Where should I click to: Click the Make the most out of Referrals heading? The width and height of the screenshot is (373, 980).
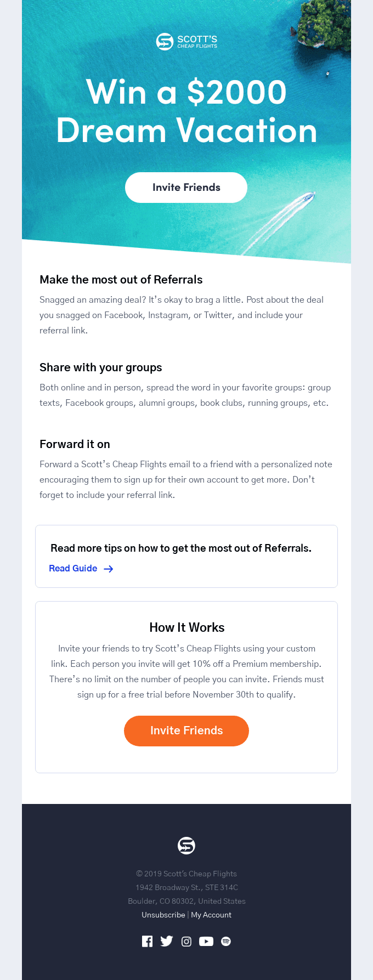pyautogui.click(x=121, y=280)
